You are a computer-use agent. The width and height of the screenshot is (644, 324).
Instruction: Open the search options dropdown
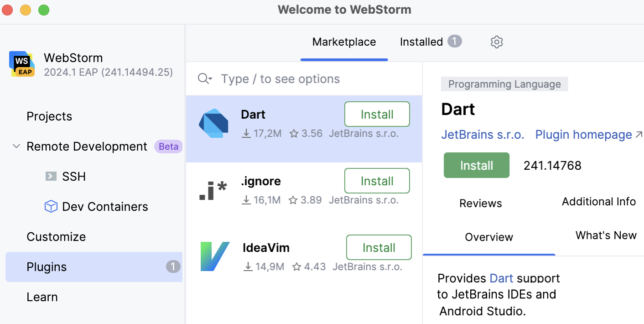[x=205, y=78]
